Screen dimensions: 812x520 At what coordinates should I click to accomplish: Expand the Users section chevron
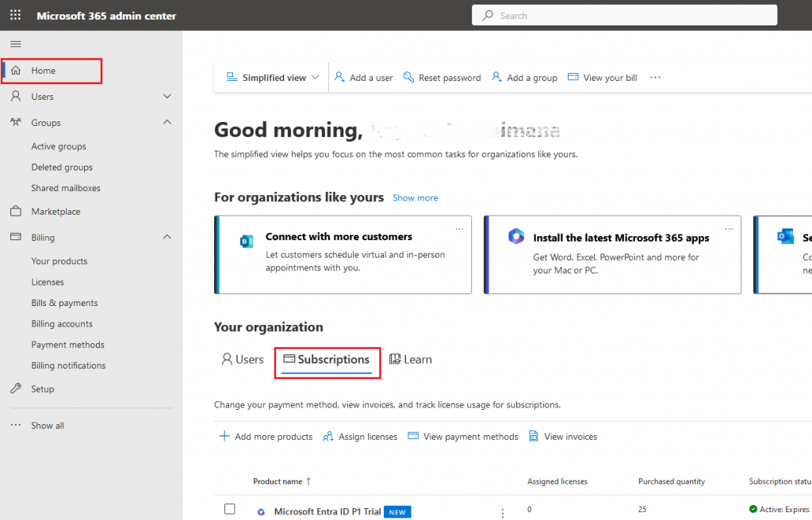(x=167, y=97)
